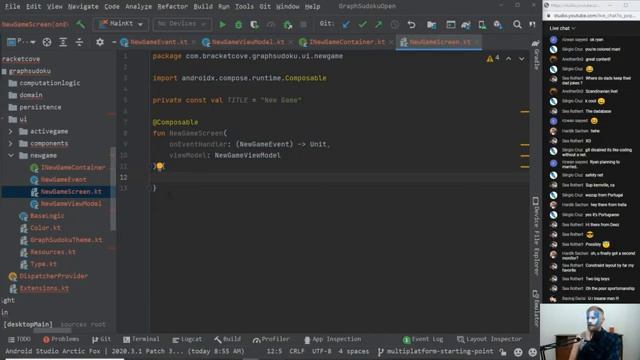Expand the components folder
This screenshot has width=640, height=360.
pyautogui.click(x=11, y=143)
